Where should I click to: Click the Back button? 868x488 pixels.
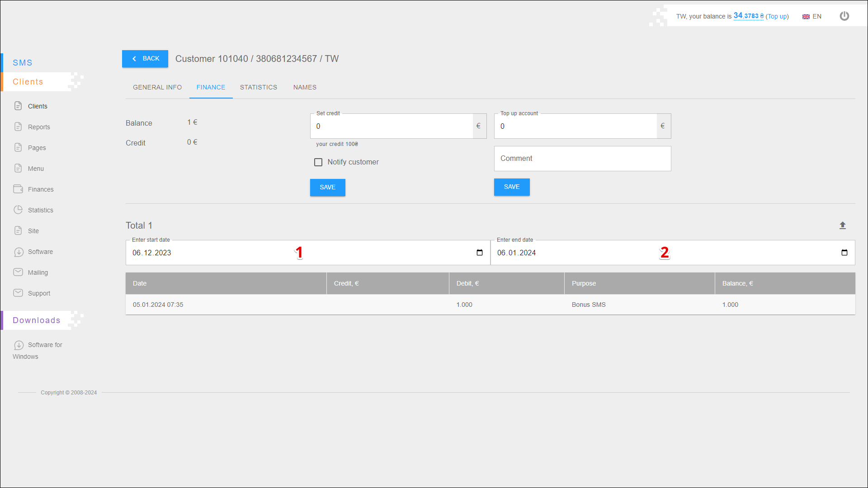pyautogui.click(x=145, y=59)
